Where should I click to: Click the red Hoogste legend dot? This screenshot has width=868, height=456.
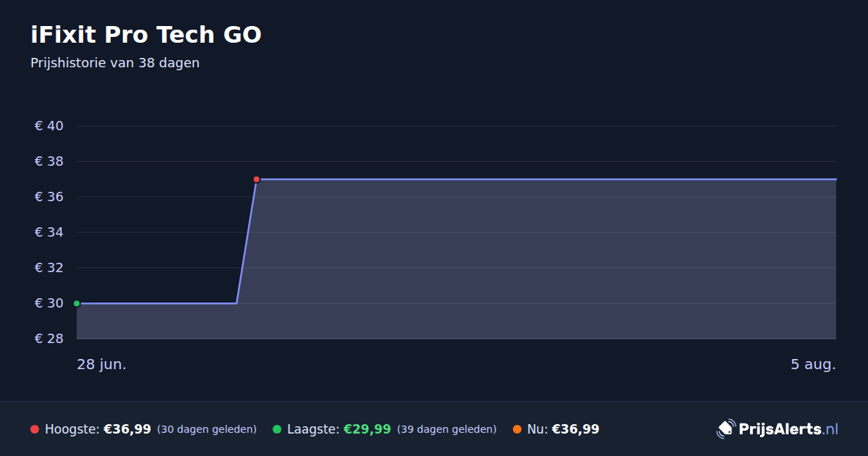pos(35,429)
